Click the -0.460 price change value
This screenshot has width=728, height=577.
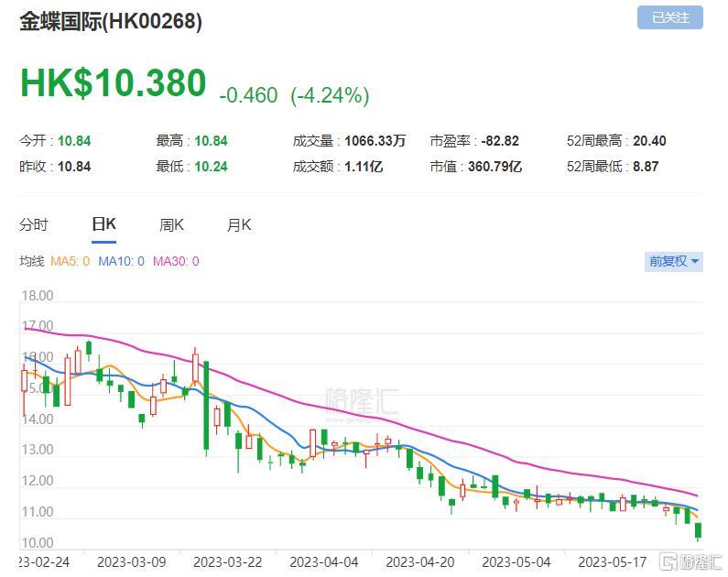(x=248, y=95)
